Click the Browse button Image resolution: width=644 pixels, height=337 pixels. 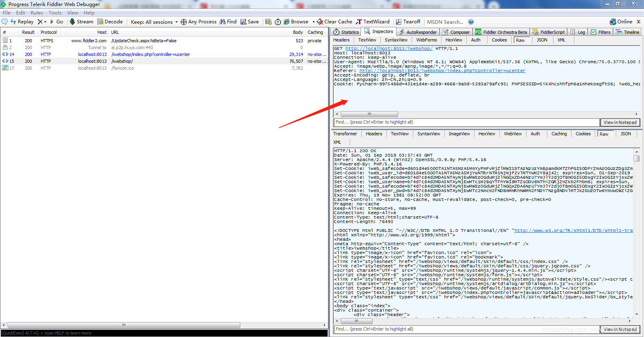(x=296, y=22)
